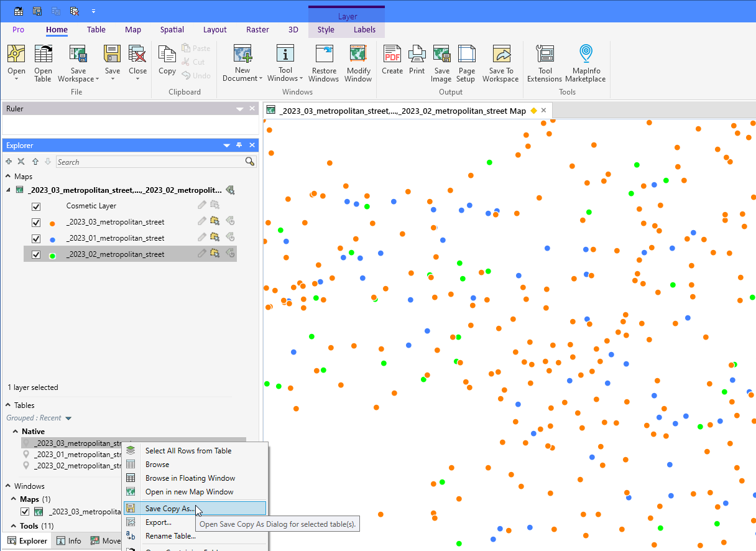This screenshot has width=756, height=551.
Task: Open the Tool Extensions panel
Action: pos(545,62)
